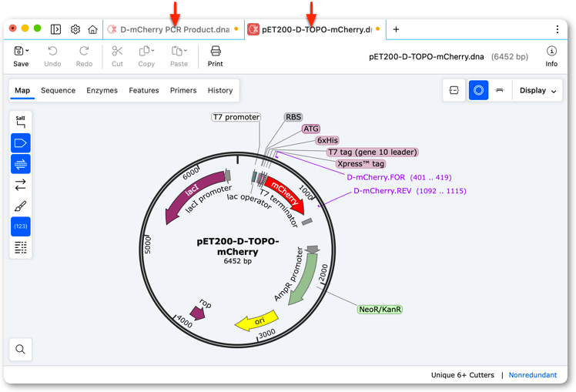Switch to the Enzymes tab

[102, 90]
